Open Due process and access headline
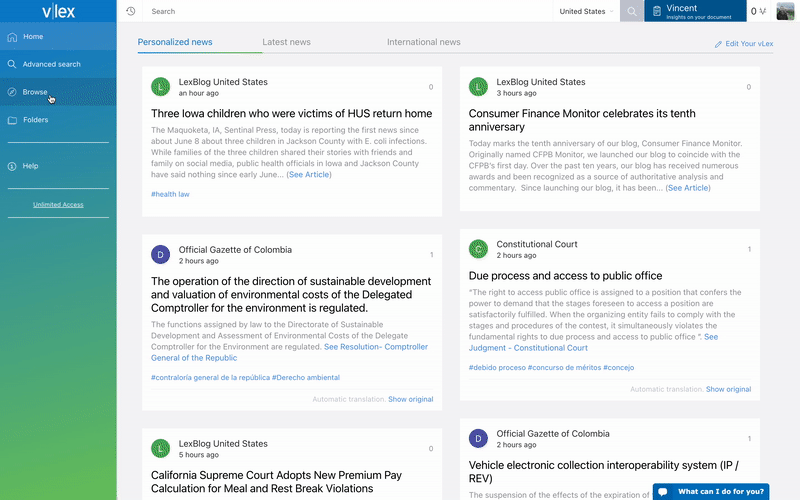This screenshot has height=500, width=800. (x=565, y=276)
